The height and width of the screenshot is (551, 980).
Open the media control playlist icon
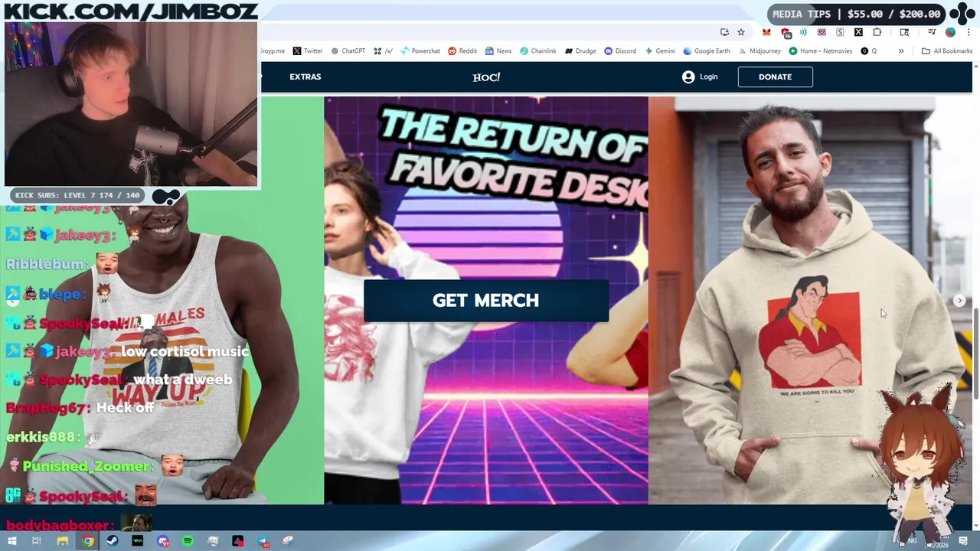[932, 32]
